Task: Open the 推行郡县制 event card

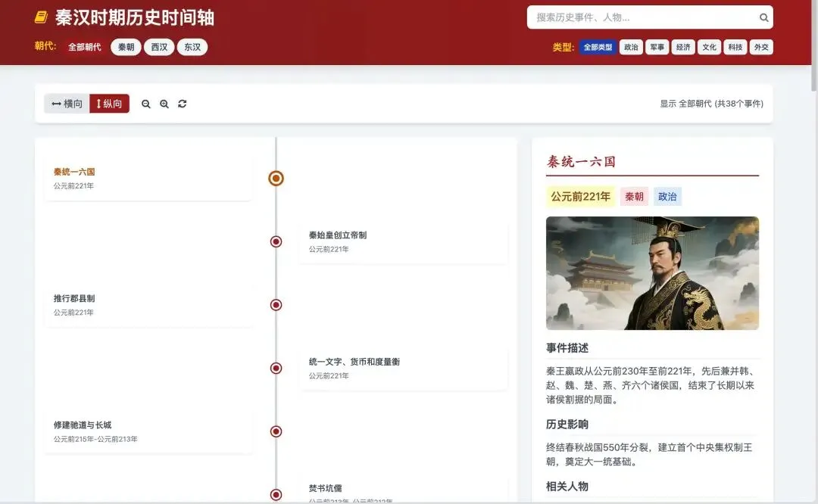Action: coord(148,305)
